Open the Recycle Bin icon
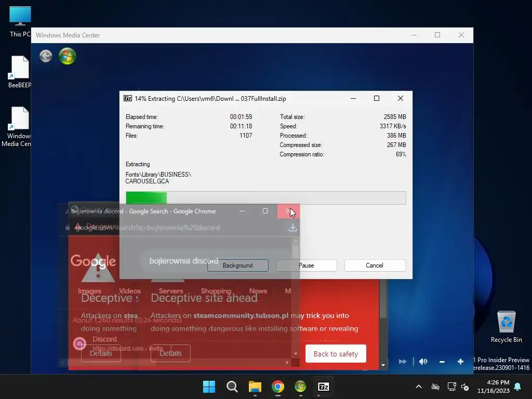 (x=506, y=327)
